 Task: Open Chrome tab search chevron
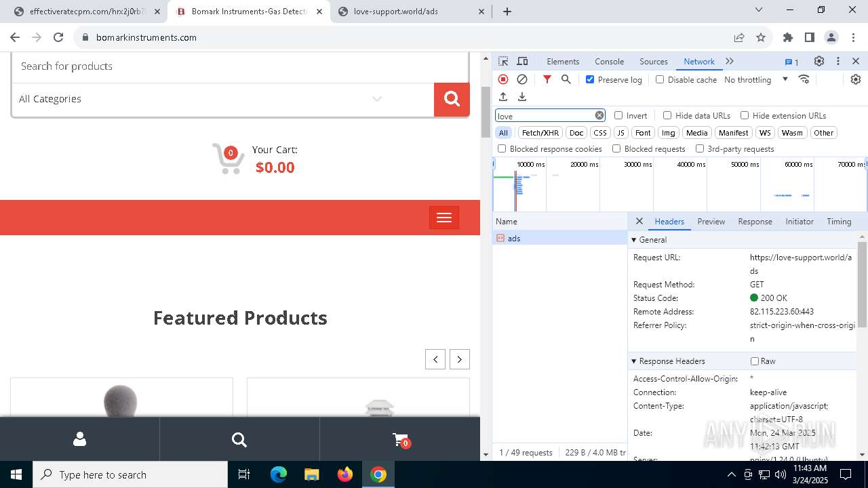759,10
